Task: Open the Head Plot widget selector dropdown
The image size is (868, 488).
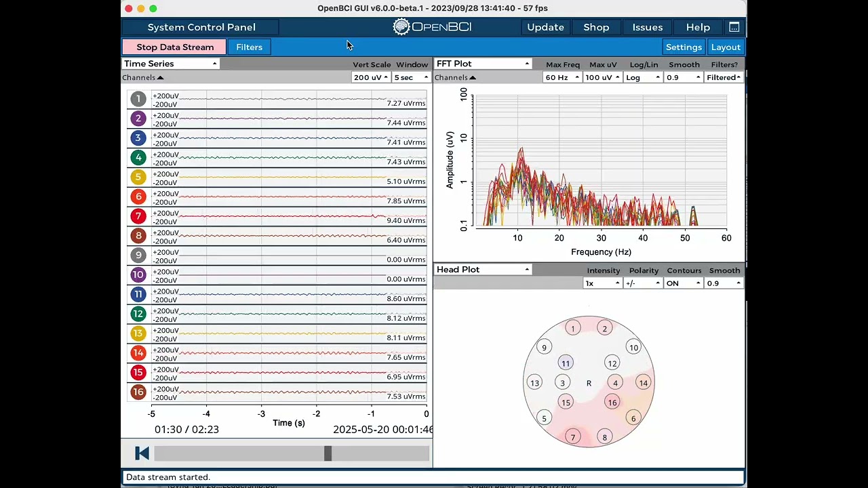Action: pos(483,270)
